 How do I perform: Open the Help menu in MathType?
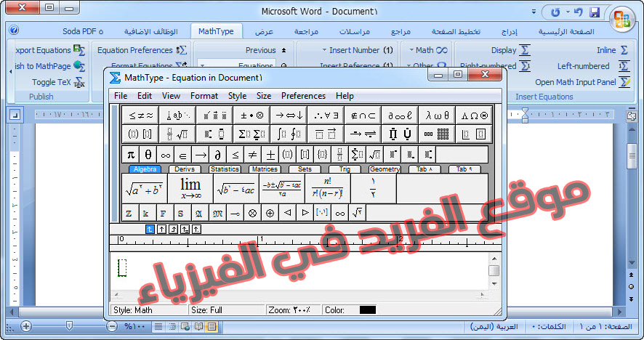[345, 96]
